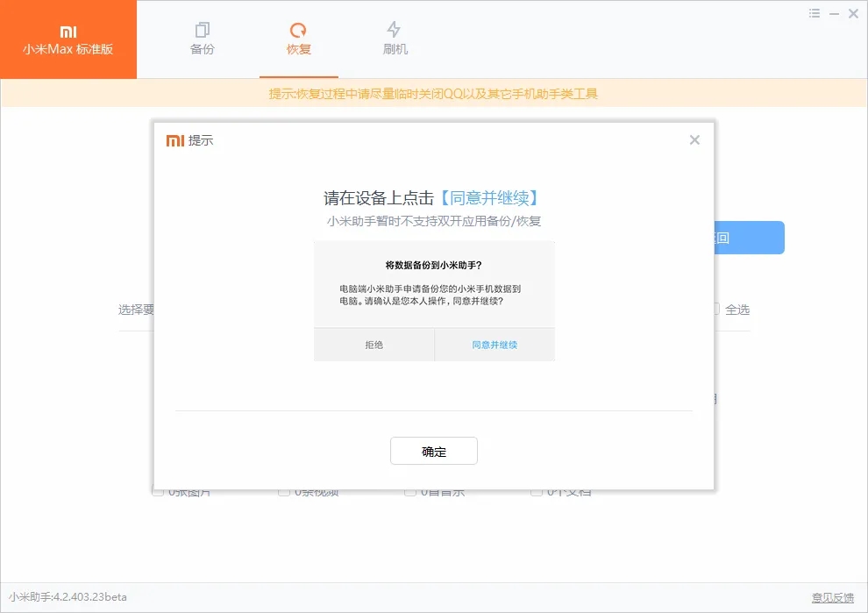Toggle the 0首音乐 music checkbox
The height and width of the screenshot is (613, 868).
coord(409,491)
